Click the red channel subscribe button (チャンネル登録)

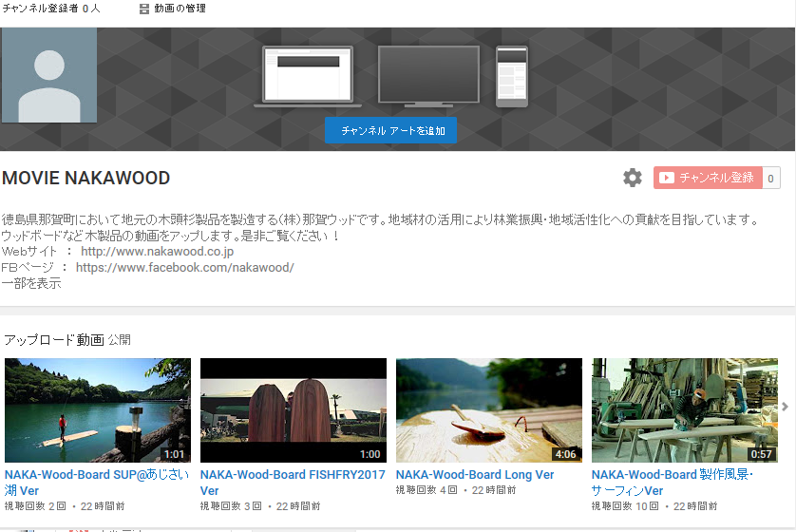[708, 178]
